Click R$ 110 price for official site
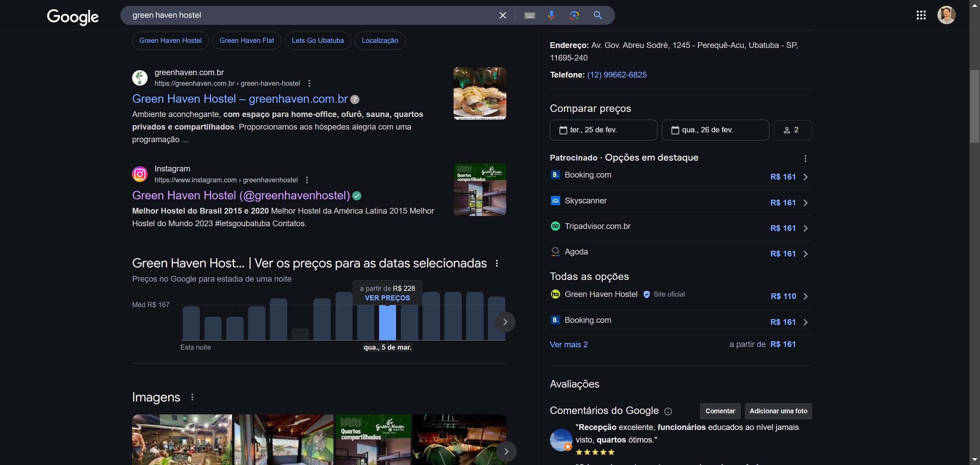This screenshot has width=980, height=465. (783, 297)
